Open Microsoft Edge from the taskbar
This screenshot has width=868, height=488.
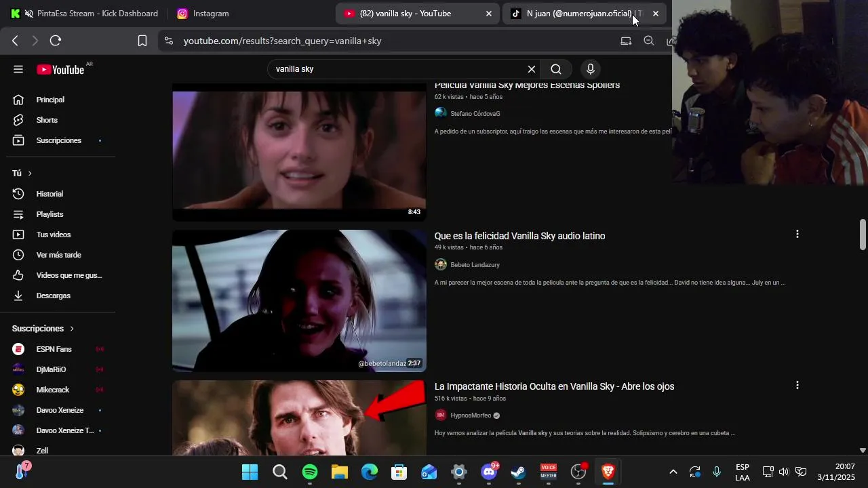(370, 472)
